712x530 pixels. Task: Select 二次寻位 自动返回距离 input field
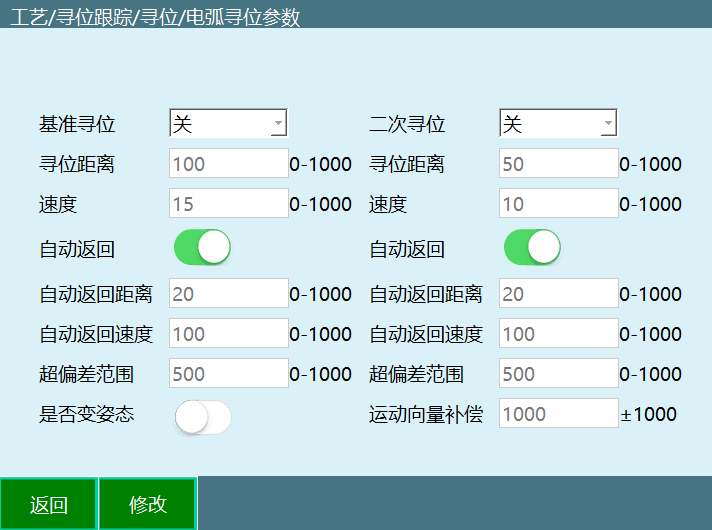[559, 294]
